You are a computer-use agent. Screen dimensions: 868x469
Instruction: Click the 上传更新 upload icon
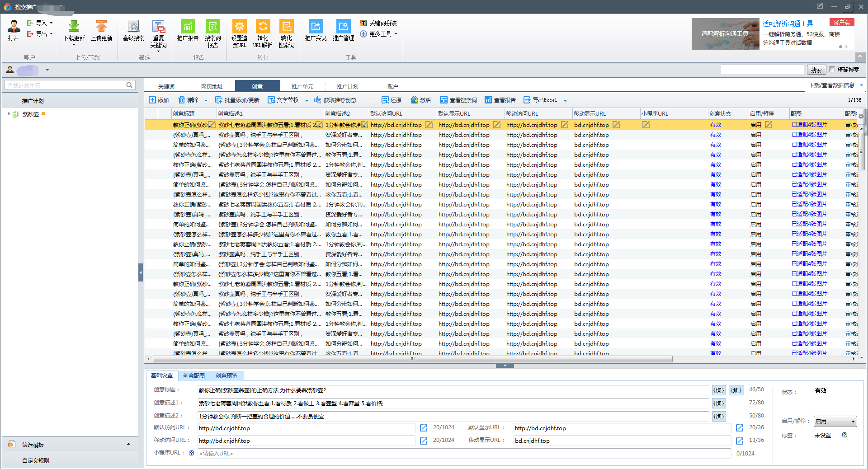point(101,27)
